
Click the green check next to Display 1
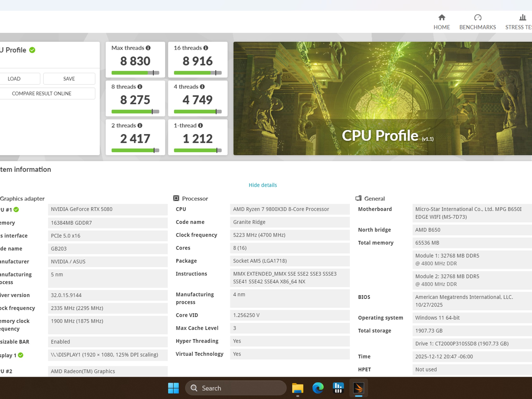(21, 355)
